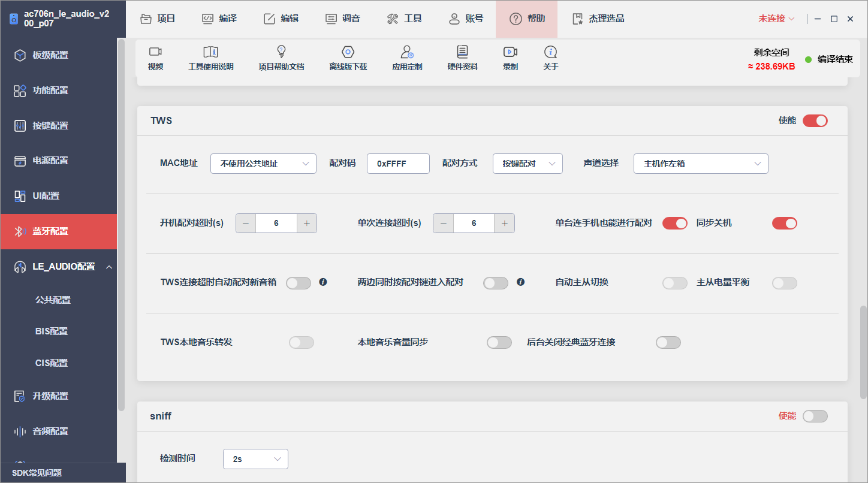
Task: Open 硬件资料 hardware documents icon
Action: pyautogui.click(x=462, y=52)
